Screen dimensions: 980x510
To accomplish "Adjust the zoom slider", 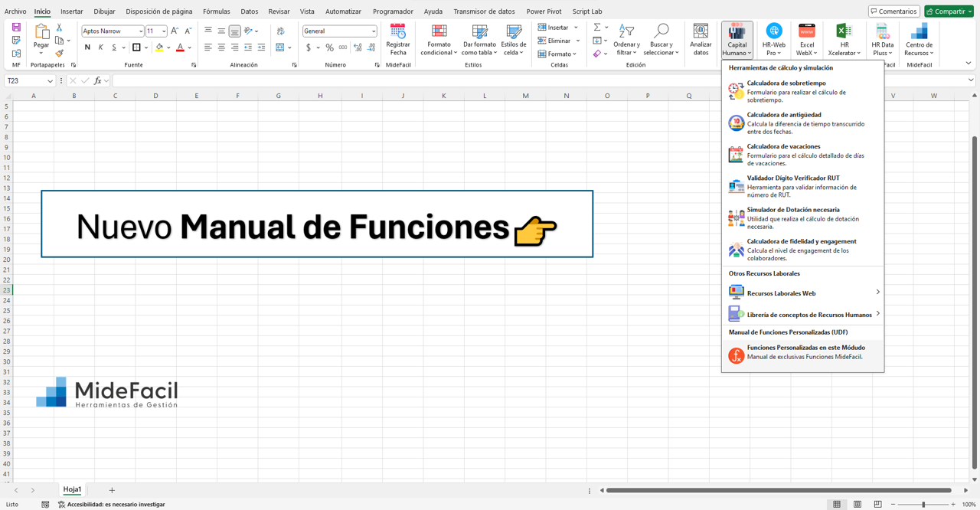I will click(924, 505).
